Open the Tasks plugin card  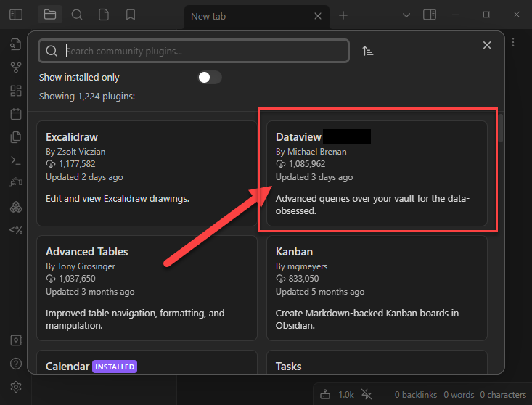[377, 362]
